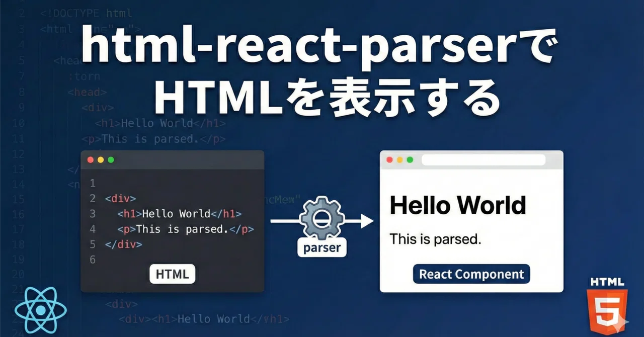Click line number 1 in the code editor
The height and width of the screenshot is (337, 644).
93,184
